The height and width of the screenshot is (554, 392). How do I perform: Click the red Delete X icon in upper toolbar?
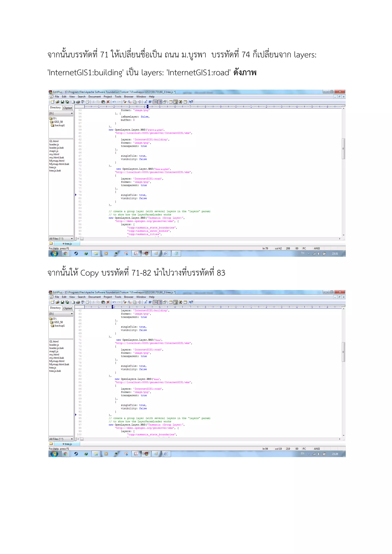coord(108,102)
